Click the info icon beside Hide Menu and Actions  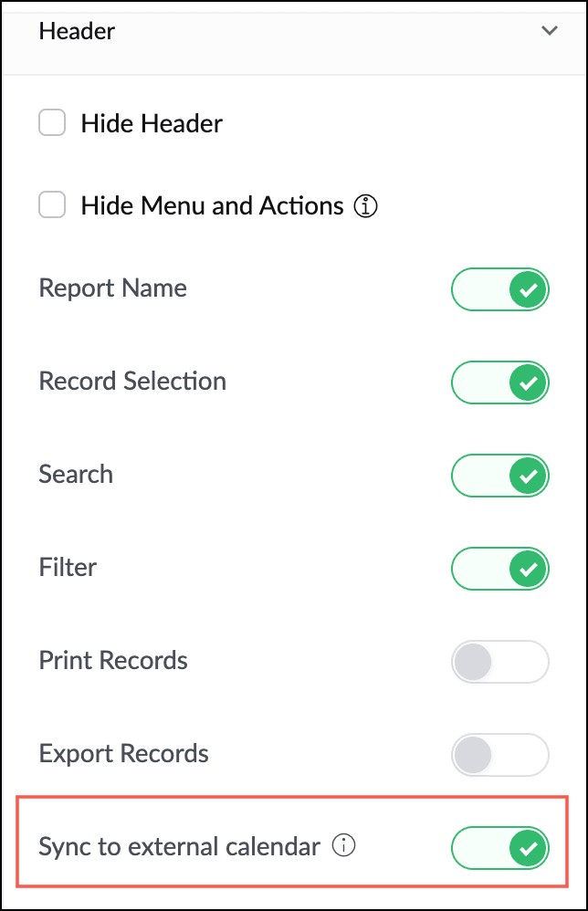365,206
